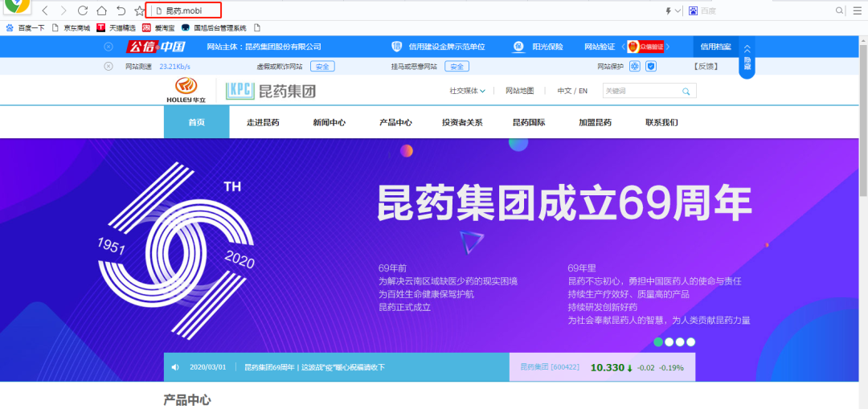Click the 【反馈】 feedback link
Screen dimensions: 868x409
tap(705, 66)
